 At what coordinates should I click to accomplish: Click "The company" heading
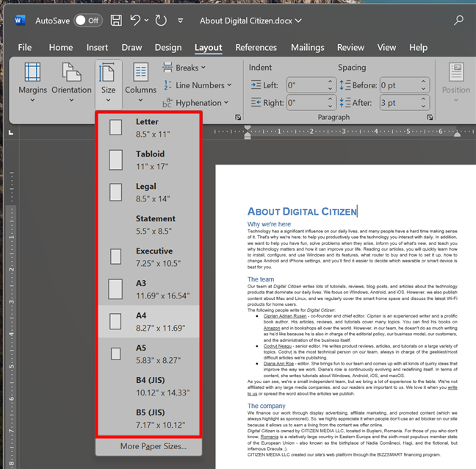point(266,406)
